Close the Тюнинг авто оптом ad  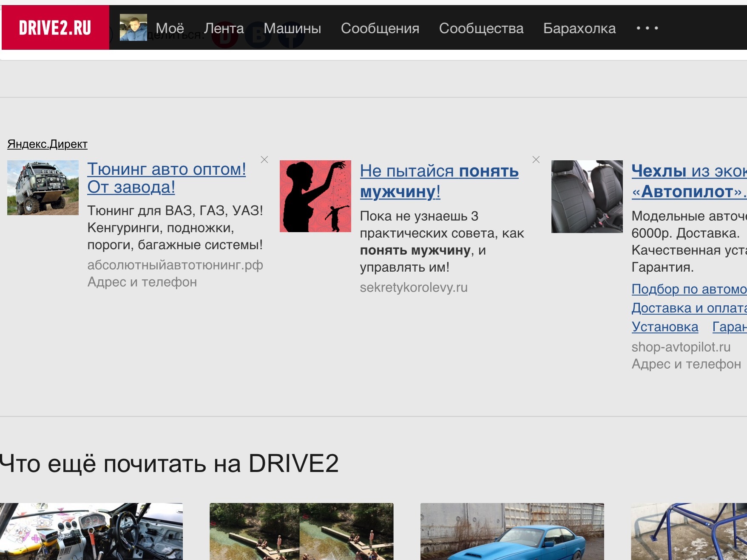pos(264,159)
